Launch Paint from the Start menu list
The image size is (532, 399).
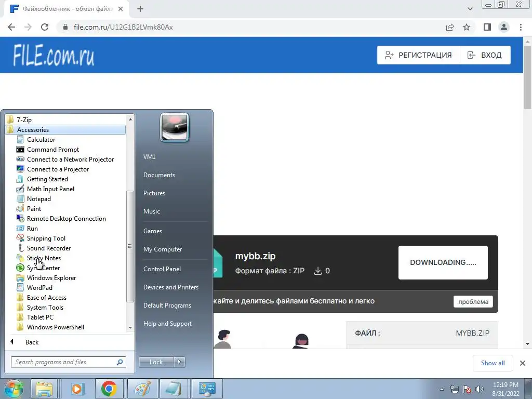click(x=34, y=209)
